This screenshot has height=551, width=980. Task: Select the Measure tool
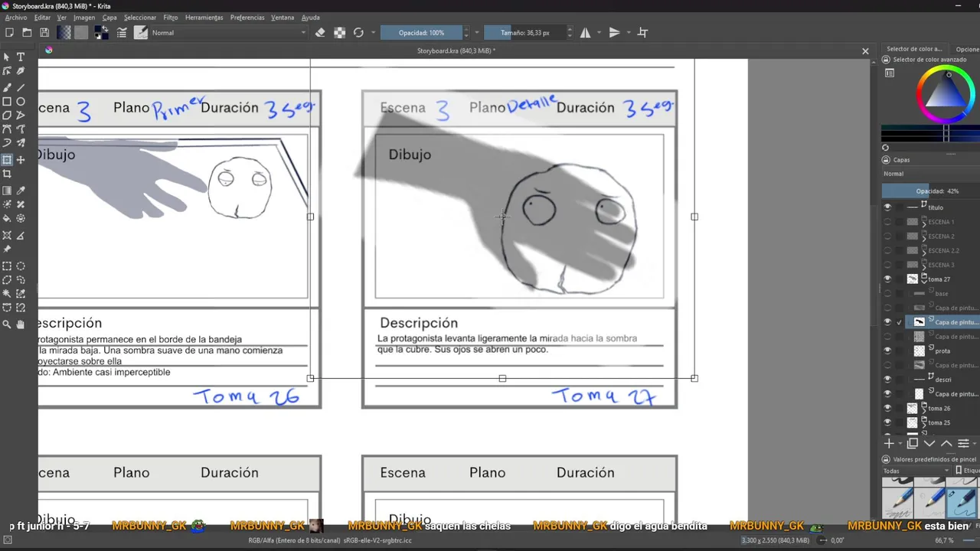point(21,235)
